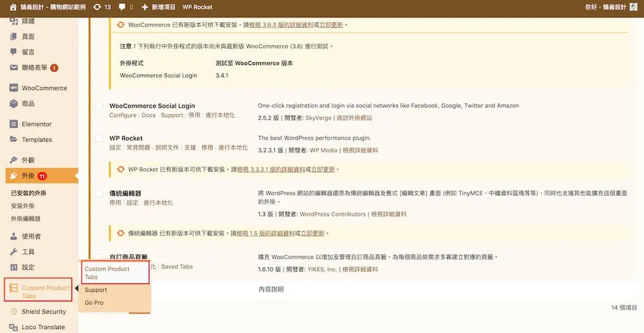Click the 傳統編輯器 update notice refresh icon

(x=121, y=233)
